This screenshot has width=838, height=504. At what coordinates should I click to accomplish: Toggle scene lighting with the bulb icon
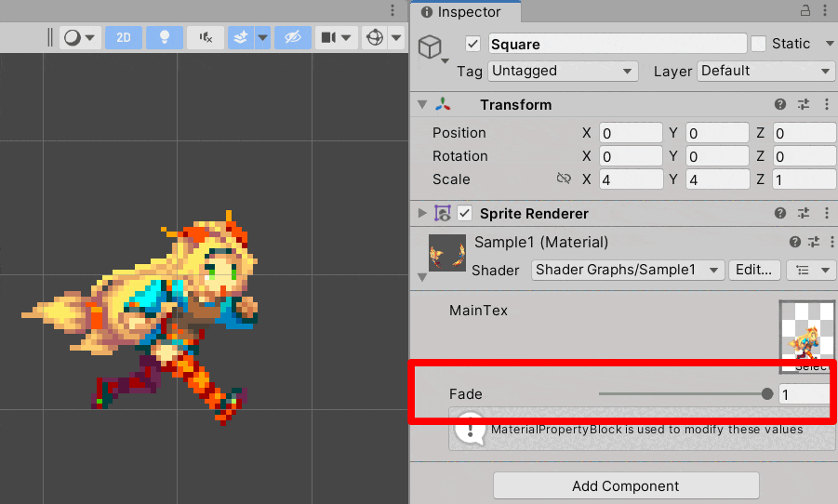point(165,37)
